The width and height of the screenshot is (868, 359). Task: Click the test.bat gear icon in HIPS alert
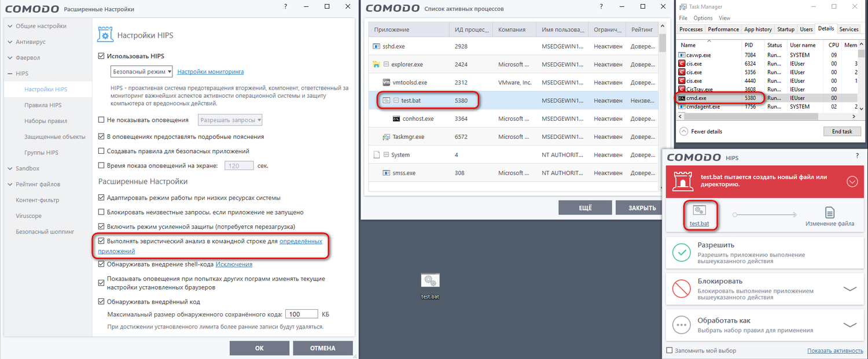[699, 211]
